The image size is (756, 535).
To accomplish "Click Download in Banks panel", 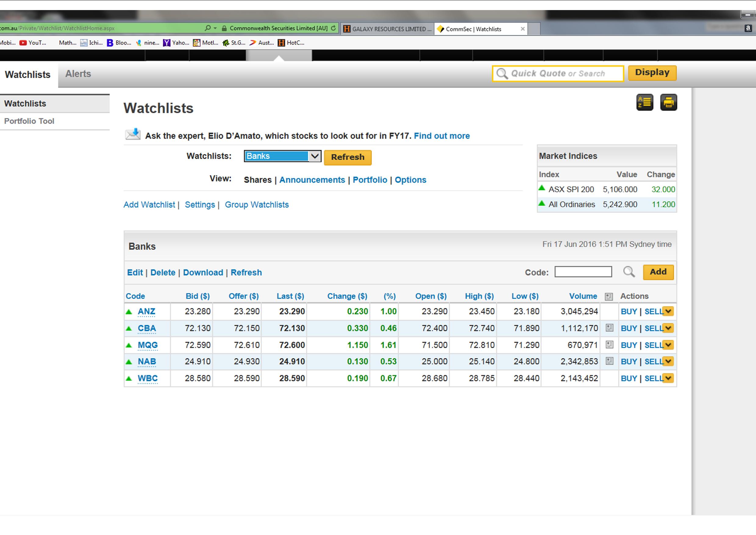I will [203, 272].
